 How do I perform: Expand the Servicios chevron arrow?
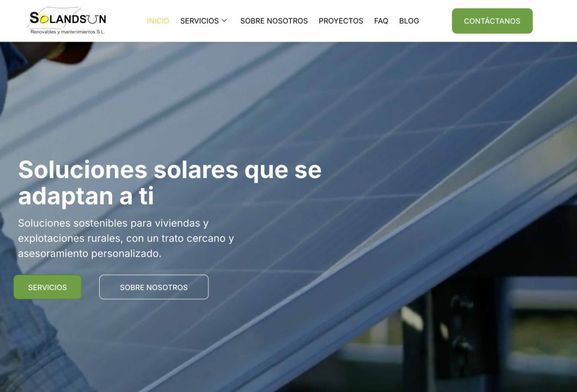(224, 21)
